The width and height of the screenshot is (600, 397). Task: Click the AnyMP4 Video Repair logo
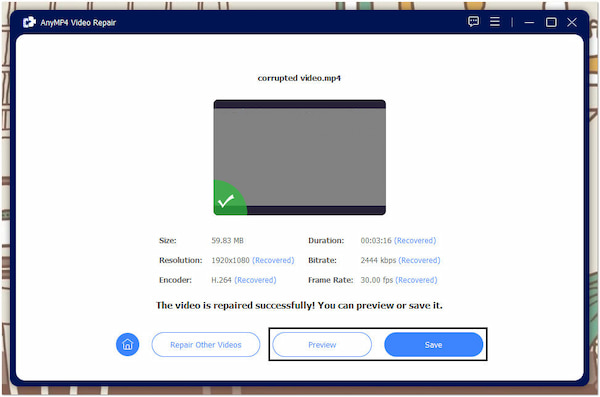pyautogui.click(x=29, y=22)
